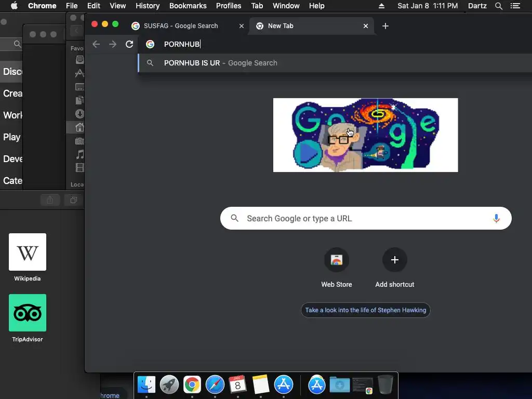Open the History menu
This screenshot has width=532, height=399.
[148, 6]
